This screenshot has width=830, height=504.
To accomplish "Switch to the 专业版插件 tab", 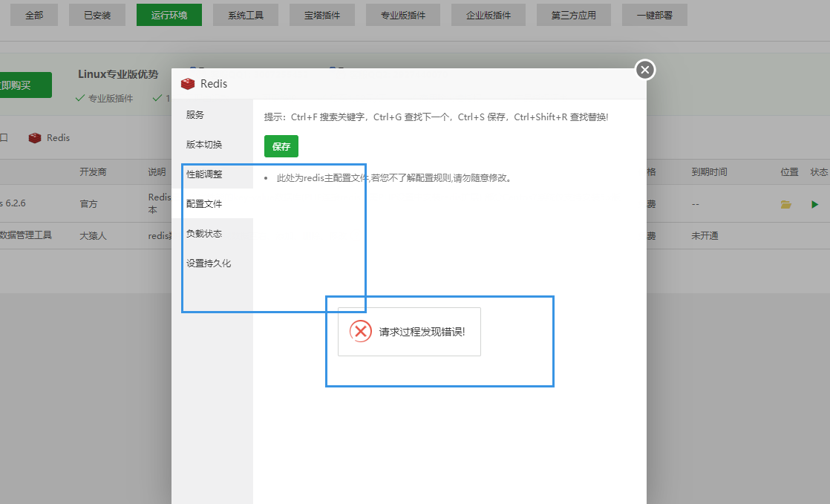I will [x=403, y=16].
